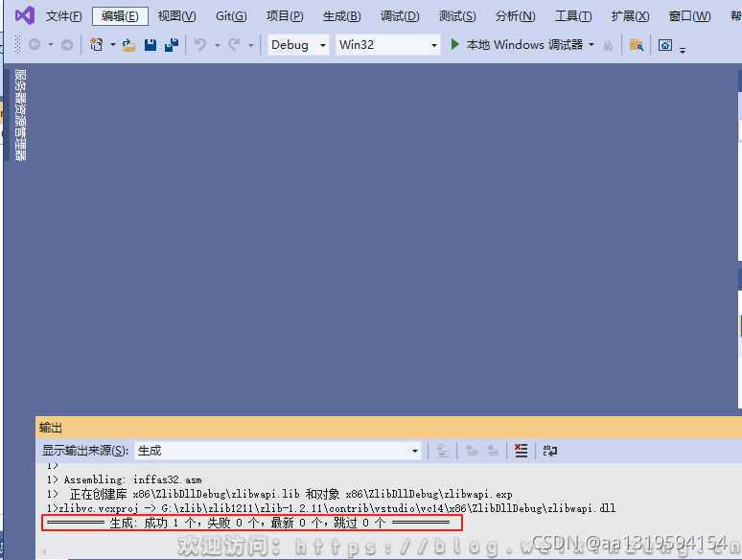Click the find message in code icon
742x560 pixels.
click(x=443, y=451)
